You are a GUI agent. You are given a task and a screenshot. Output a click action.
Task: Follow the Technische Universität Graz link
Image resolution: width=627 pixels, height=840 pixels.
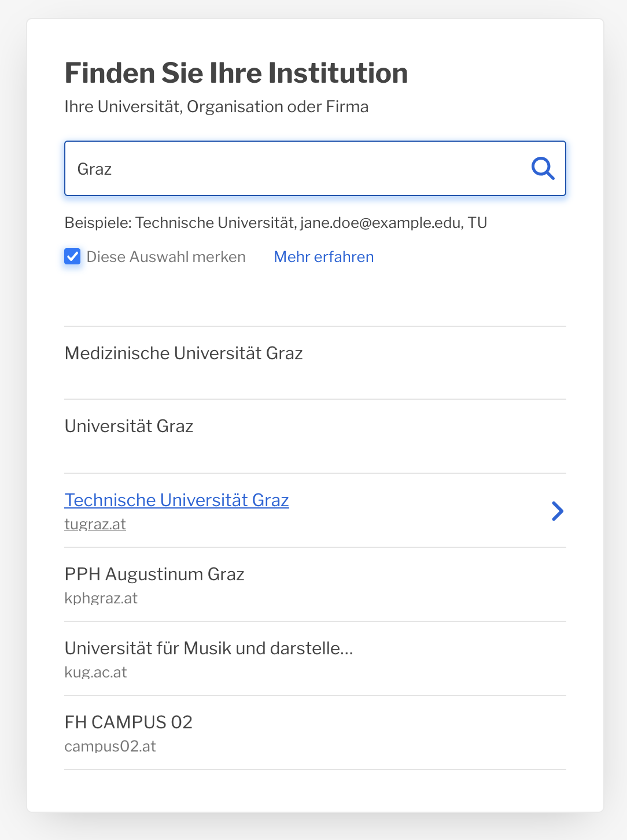[x=177, y=500]
